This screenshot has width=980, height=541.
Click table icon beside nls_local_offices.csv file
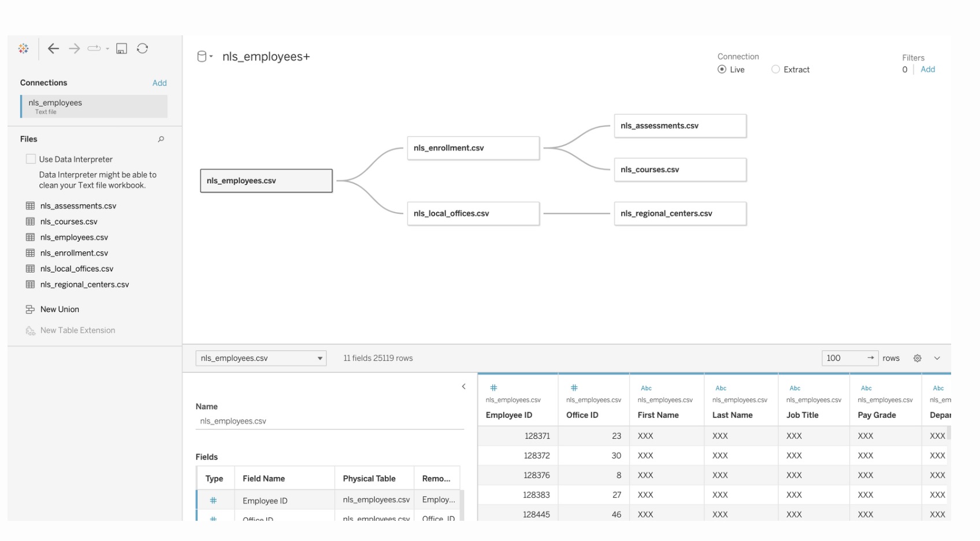(30, 269)
